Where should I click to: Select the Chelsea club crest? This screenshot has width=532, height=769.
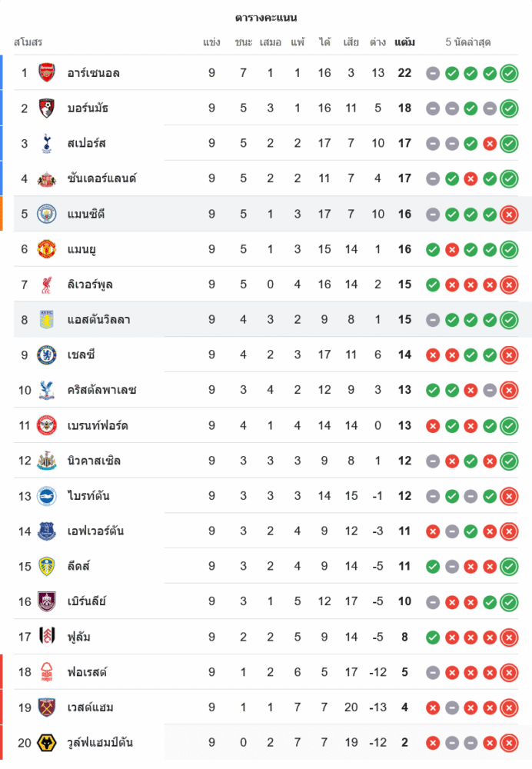47,355
